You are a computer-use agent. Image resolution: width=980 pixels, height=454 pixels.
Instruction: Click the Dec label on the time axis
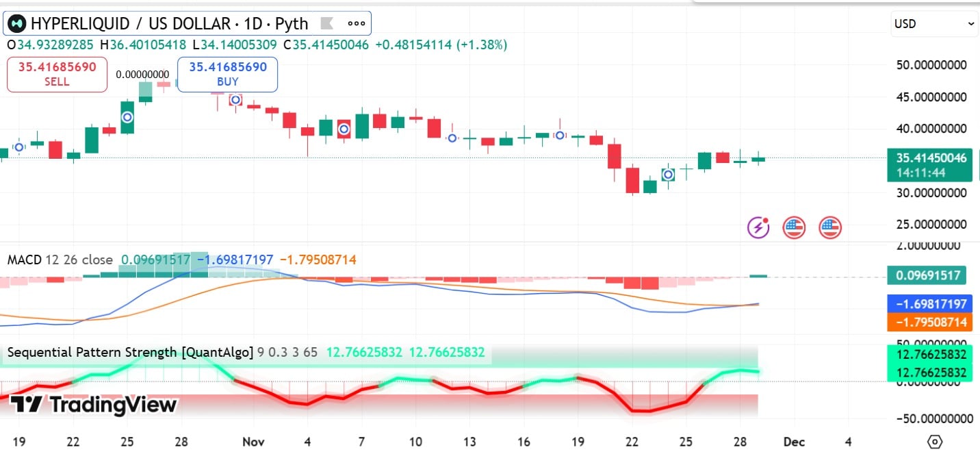coord(796,442)
